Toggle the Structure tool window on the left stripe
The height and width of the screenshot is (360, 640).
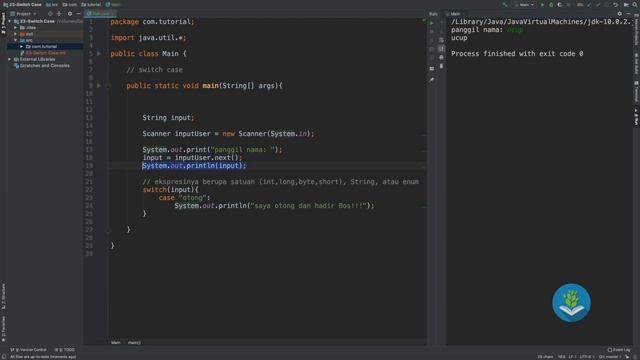point(3,296)
